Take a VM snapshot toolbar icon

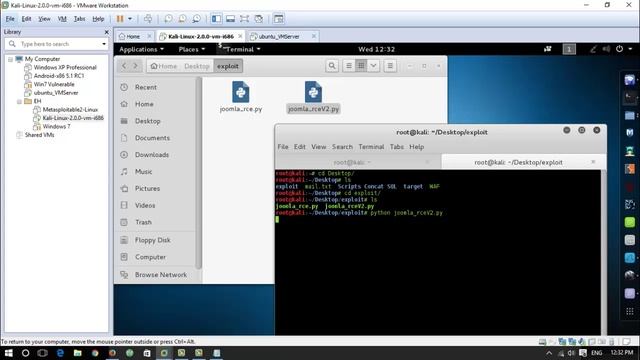pos(168,19)
